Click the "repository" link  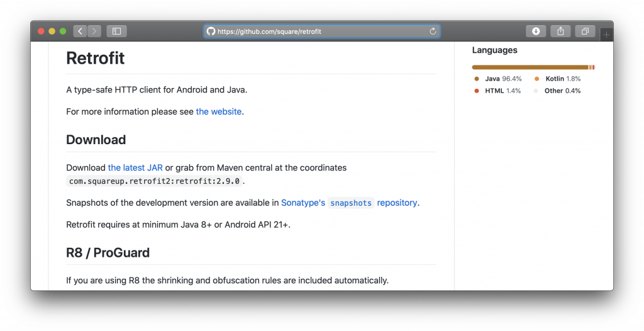(x=397, y=203)
